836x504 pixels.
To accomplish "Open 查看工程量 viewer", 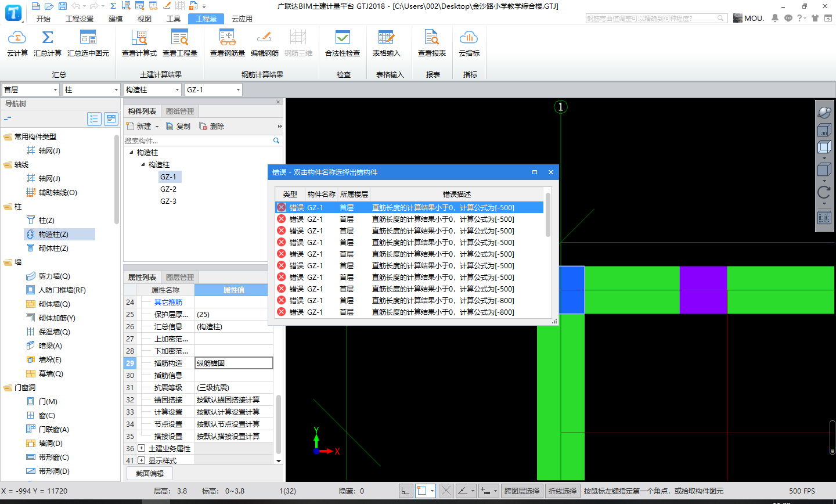I will coord(180,44).
